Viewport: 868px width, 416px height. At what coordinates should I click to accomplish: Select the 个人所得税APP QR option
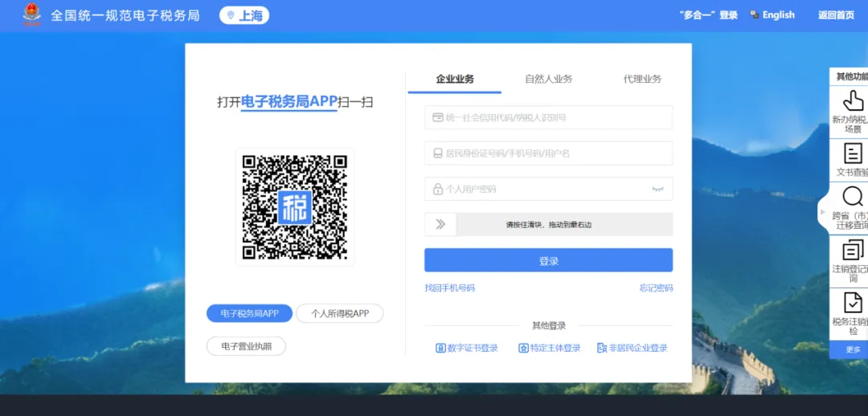340,314
